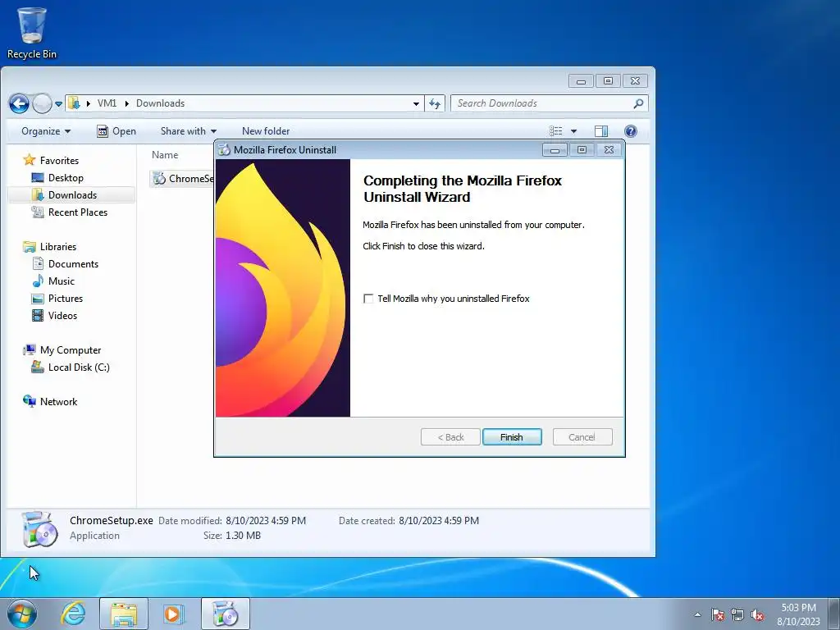The image size is (840, 630).
Task: Maximize the Downloads Explorer window
Action: pos(608,81)
